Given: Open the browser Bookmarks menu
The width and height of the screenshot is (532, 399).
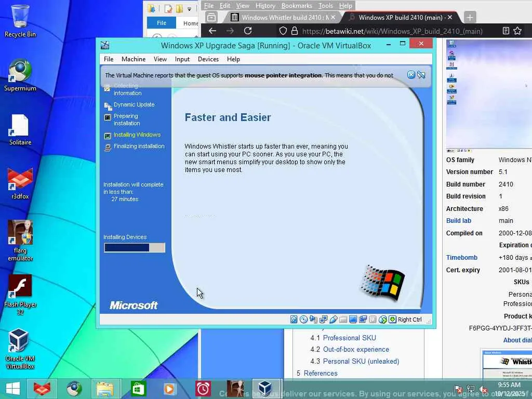Looking at the screenshot, I should (x=297, y=5).
